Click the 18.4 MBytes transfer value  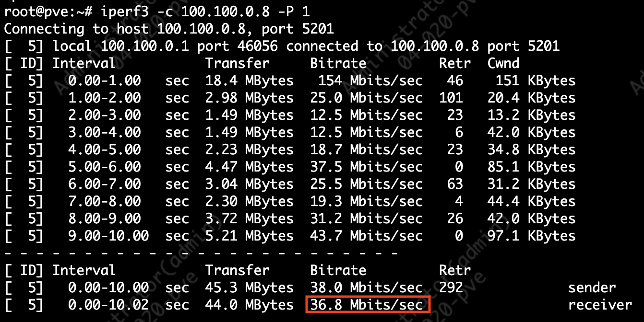tap(249, 80)
